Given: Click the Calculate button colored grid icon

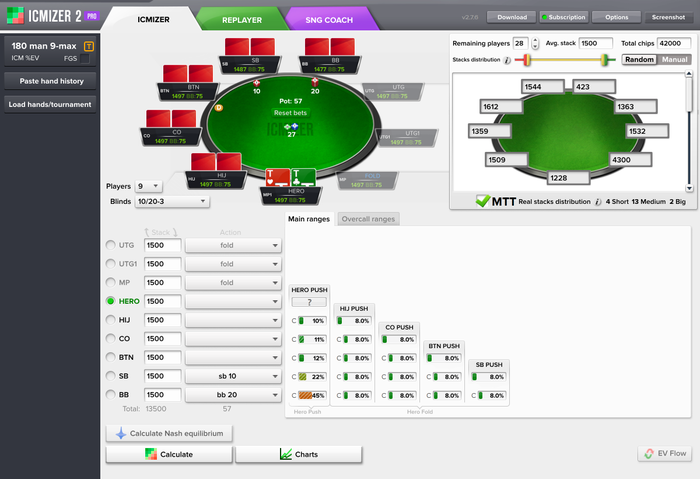Looking at the screenshot, I should [151, 454].
